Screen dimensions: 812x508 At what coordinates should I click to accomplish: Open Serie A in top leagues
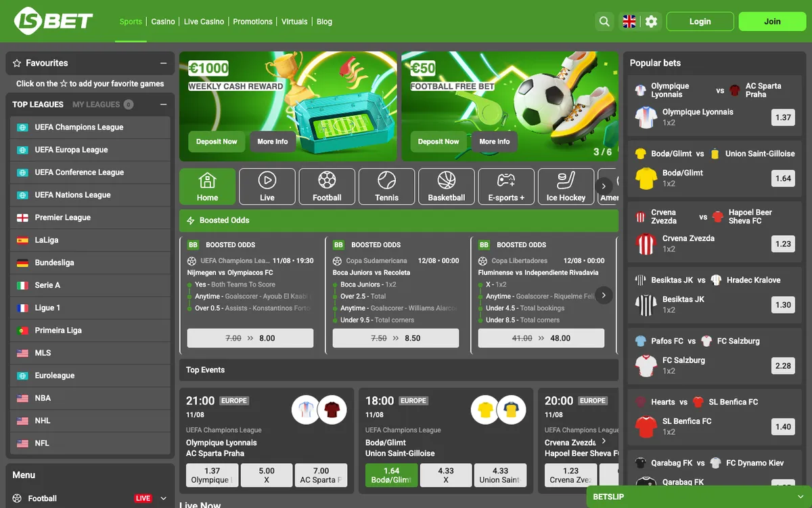[90, 285]
